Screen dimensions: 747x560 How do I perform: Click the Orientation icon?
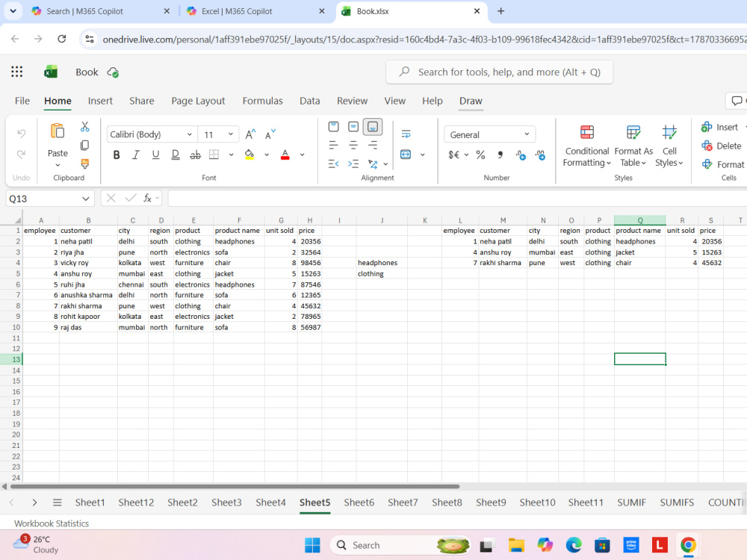click(373, 164)
